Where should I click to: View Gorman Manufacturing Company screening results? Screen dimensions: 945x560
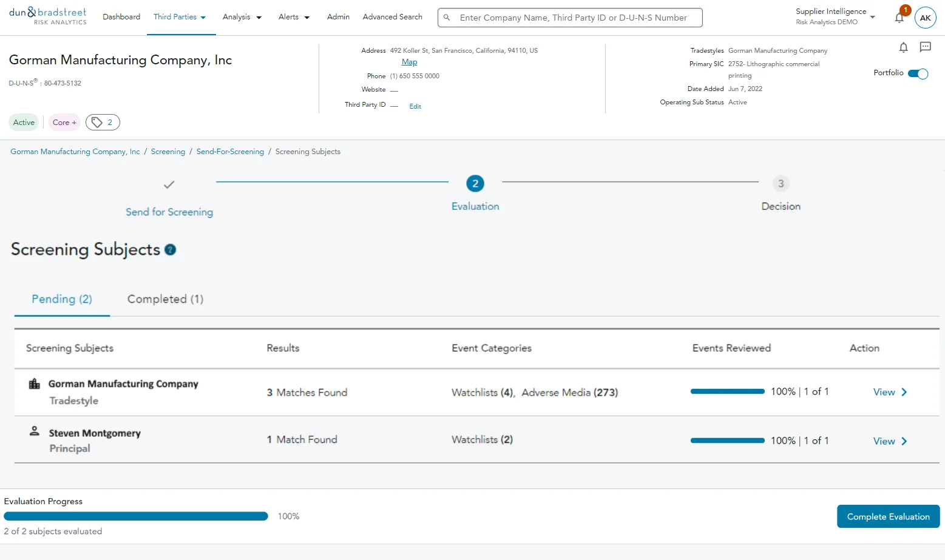tap(890, 392)
